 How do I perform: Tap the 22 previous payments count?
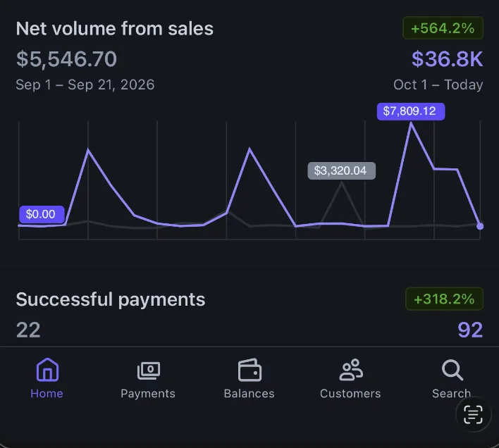pyautogui.click(x=28, y=330)
